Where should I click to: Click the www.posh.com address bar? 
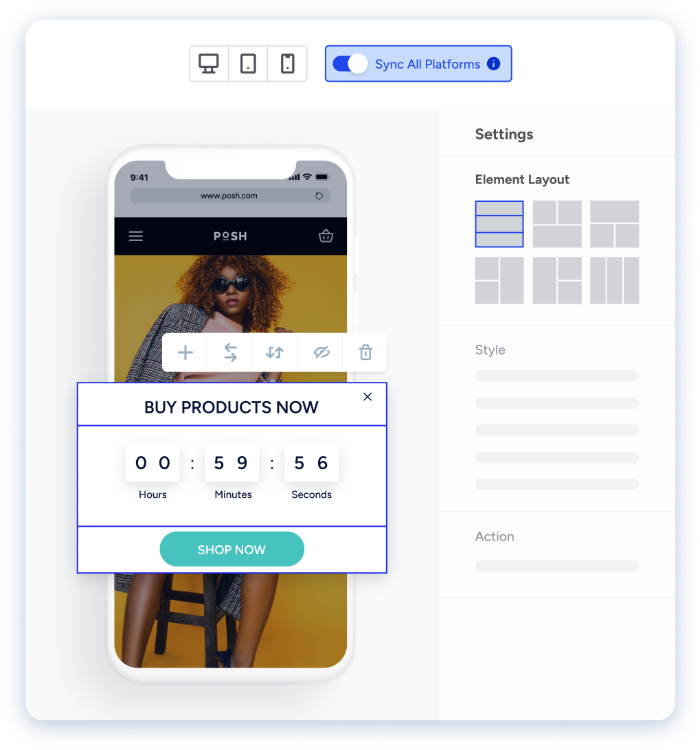(x=229, y=196)
